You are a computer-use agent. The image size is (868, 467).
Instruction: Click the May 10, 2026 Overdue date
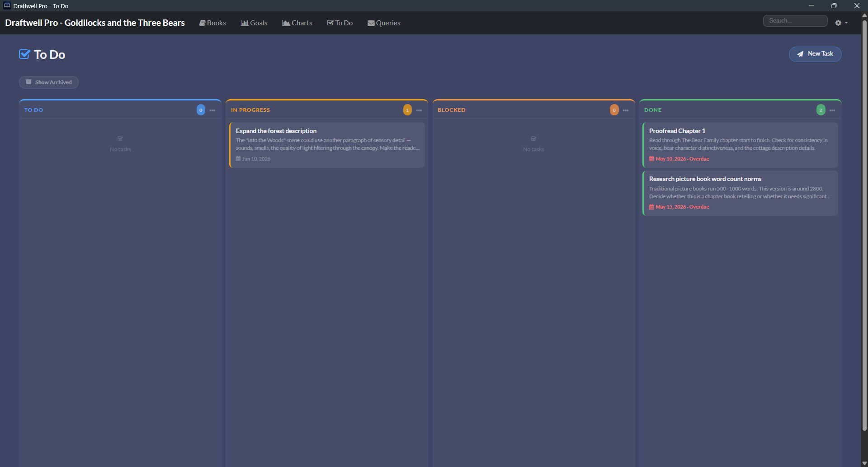coord(679,159)
